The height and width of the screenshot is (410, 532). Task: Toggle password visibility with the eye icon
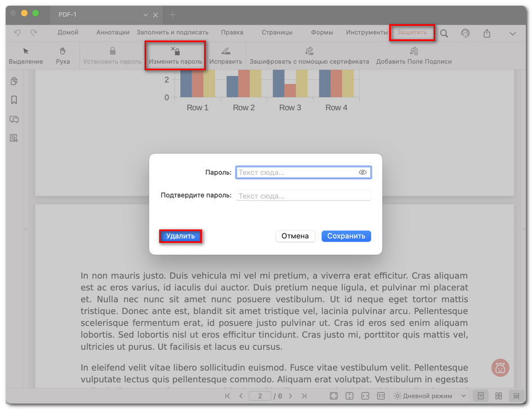[x=364, y=172]
